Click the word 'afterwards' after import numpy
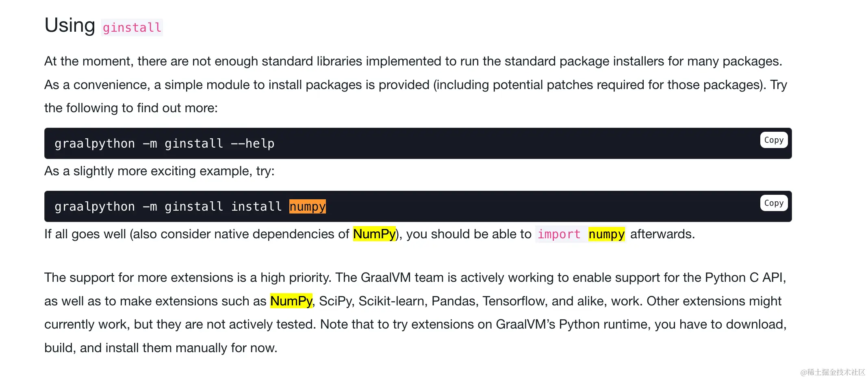868x379 pixels. pos(662,234)
